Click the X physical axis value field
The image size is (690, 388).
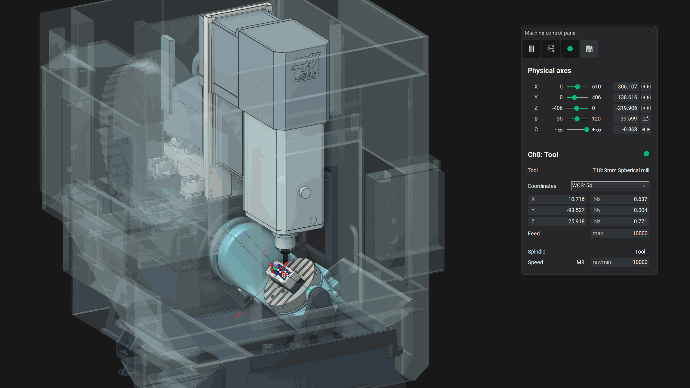coord(626,87)
